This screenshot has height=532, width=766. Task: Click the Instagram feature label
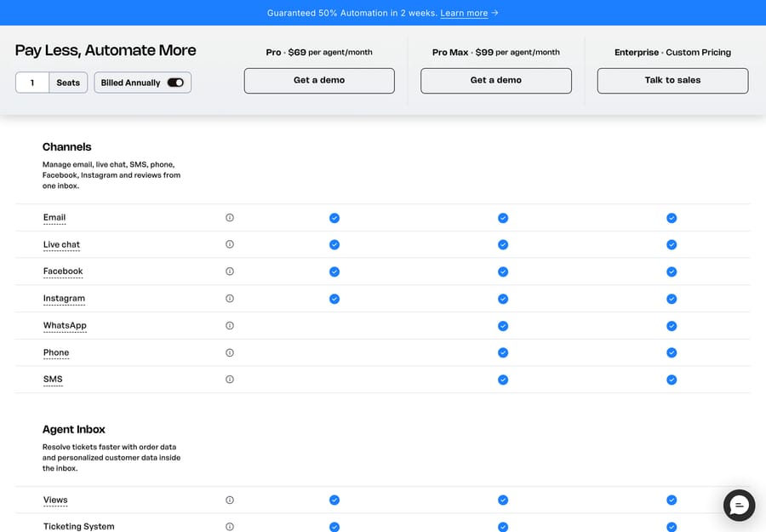(64, 299)
